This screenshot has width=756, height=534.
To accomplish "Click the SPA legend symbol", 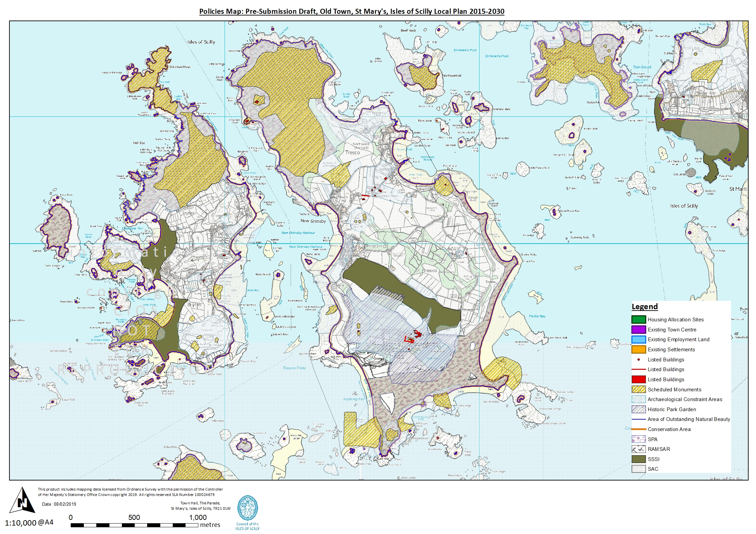I will pyautogui.click(x=638, y=439).
